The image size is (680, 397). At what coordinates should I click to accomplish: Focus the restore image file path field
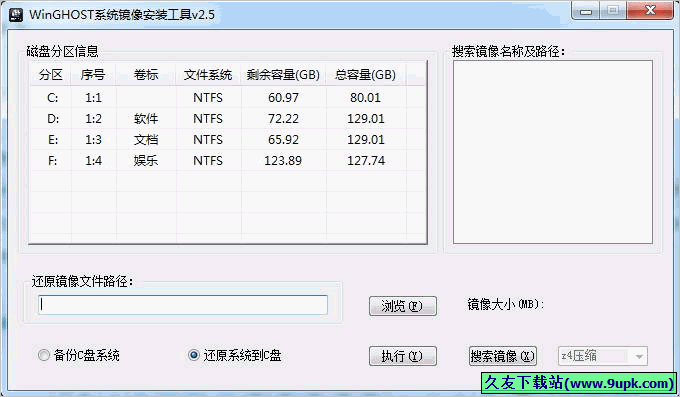(x=183, y=305)
